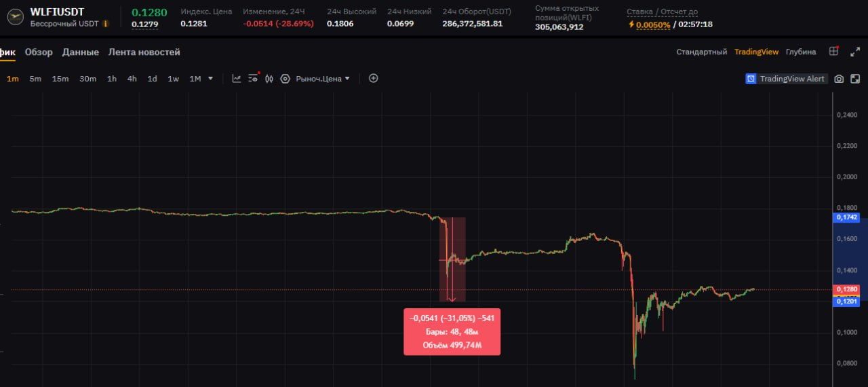Image resolution: width=868 pixels, height=387 pixels.
Task: Select the 15m timeframe
Action: pos(60,79)
